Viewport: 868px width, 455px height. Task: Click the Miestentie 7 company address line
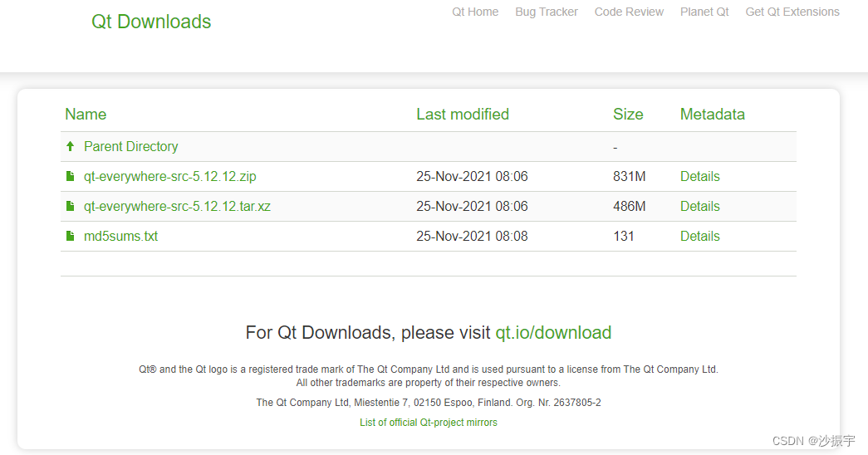point(429,403)
